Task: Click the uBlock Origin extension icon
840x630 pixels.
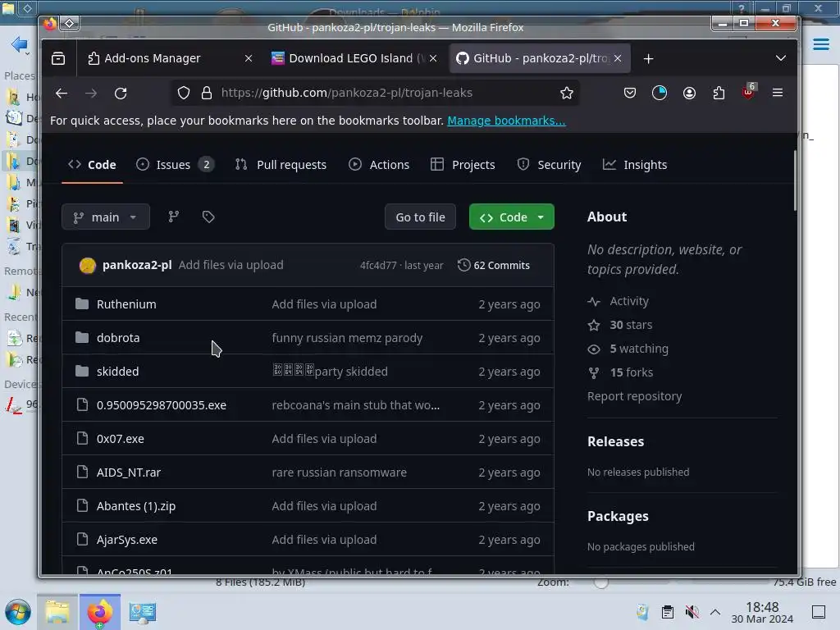Action: coord(748,92)
